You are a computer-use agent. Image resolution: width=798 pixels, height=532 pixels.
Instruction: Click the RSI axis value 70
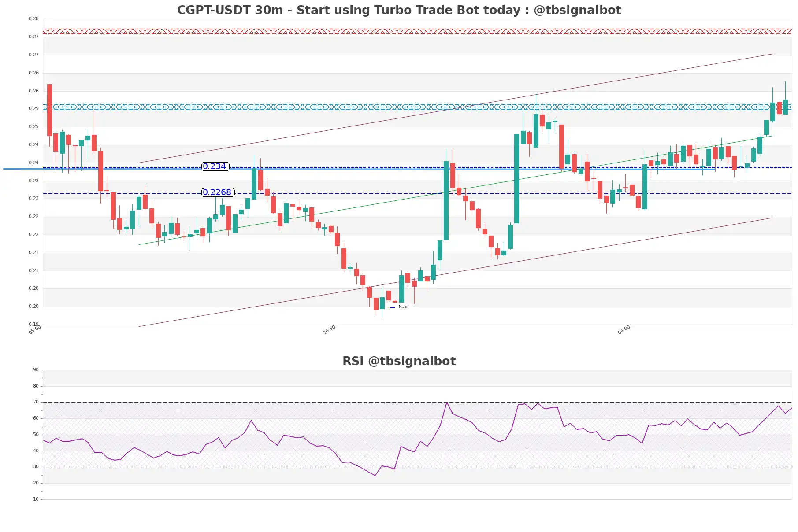[x=36, y=402]
